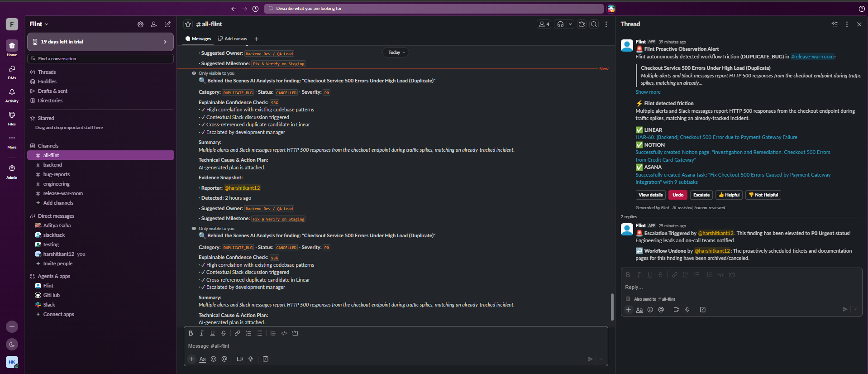Open Admin gear in the left rail

click(x=12, y=171)
